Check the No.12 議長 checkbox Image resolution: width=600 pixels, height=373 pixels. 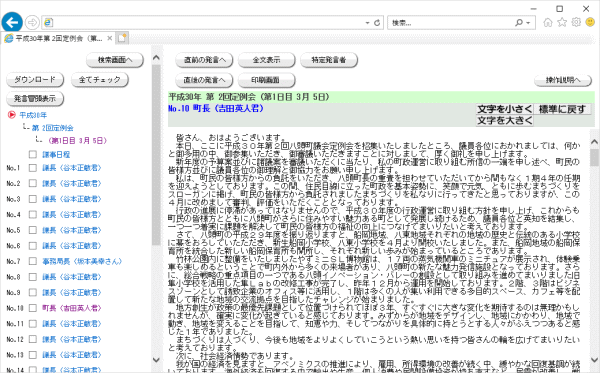coord(33,339)
